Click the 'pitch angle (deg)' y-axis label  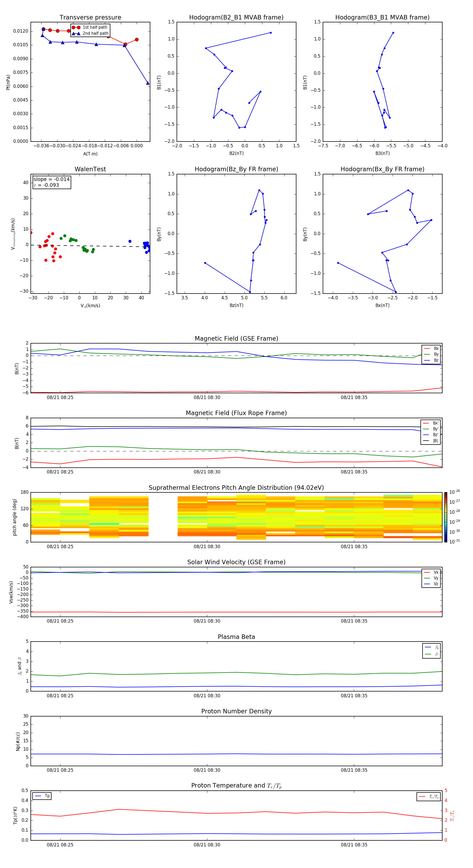pos(14,517)
